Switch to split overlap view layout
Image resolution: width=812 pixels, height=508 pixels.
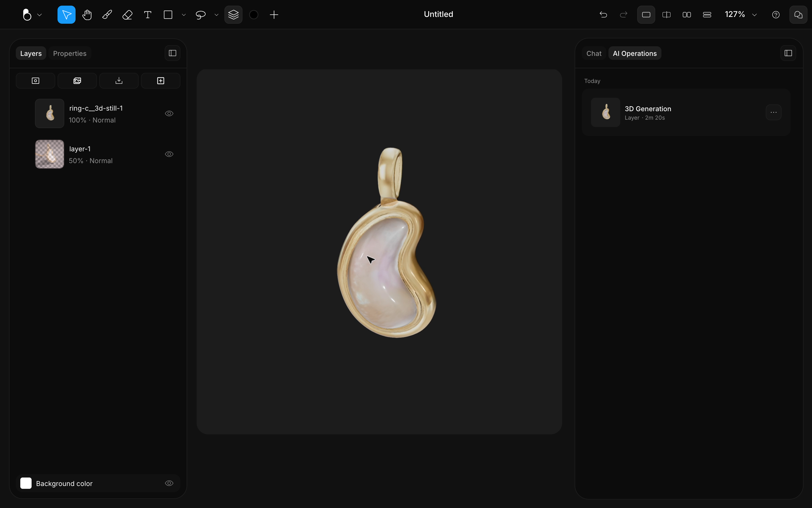(667, 15)
